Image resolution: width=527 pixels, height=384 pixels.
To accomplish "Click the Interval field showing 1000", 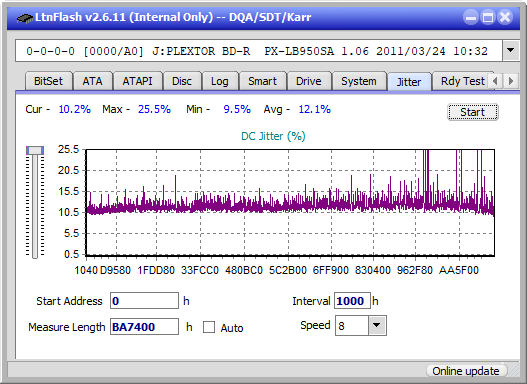I will (352, 301).
